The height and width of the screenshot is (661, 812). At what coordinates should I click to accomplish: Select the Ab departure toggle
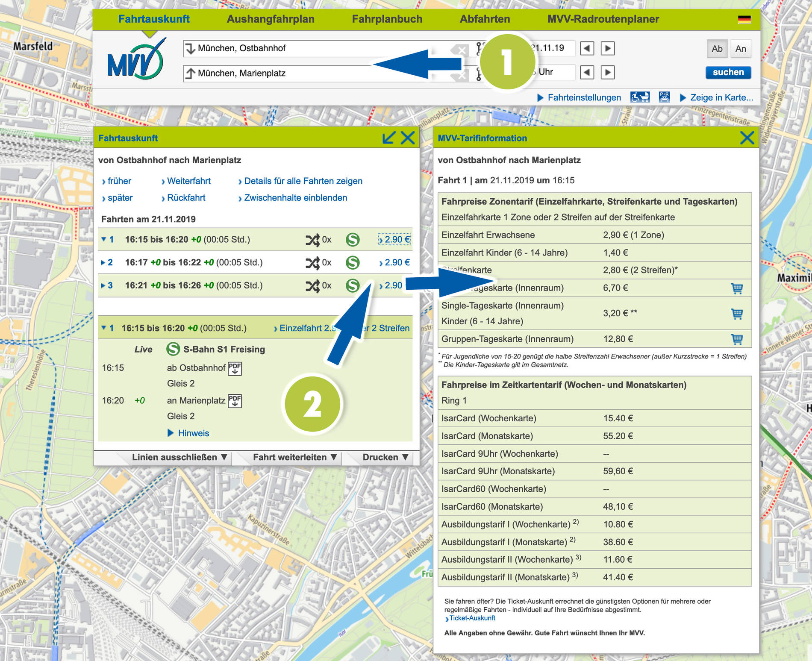[x=717, y=49]
